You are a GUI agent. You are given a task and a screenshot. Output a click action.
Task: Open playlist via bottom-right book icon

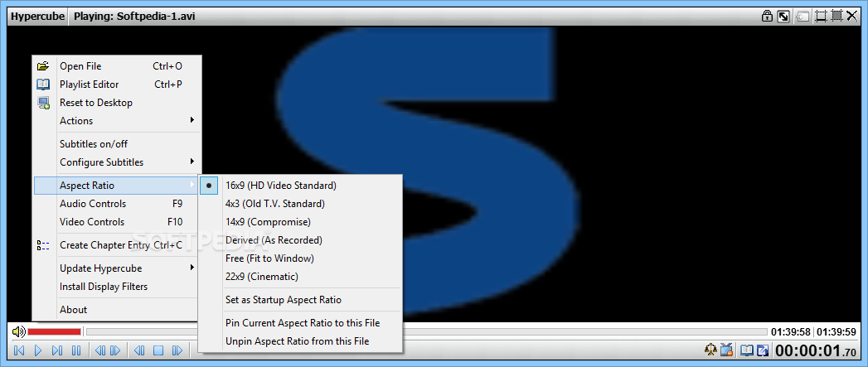pyautogui.click(x=747, y=350)
